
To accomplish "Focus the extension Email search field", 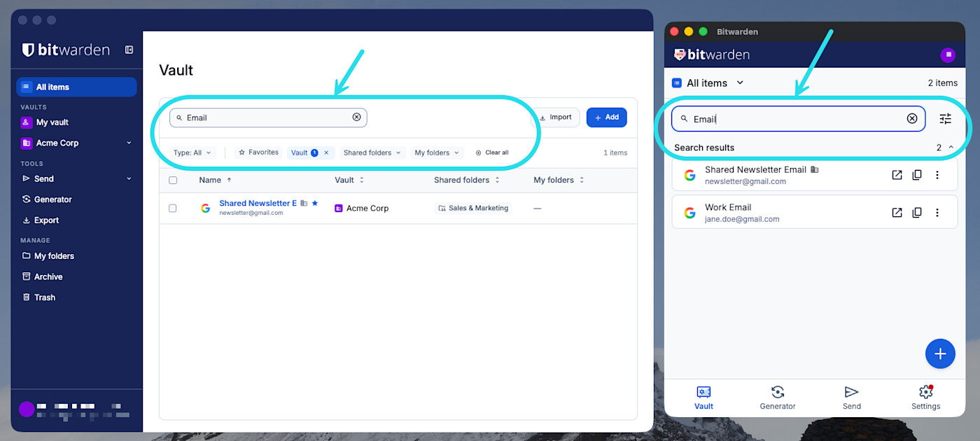I will point(798,119).
